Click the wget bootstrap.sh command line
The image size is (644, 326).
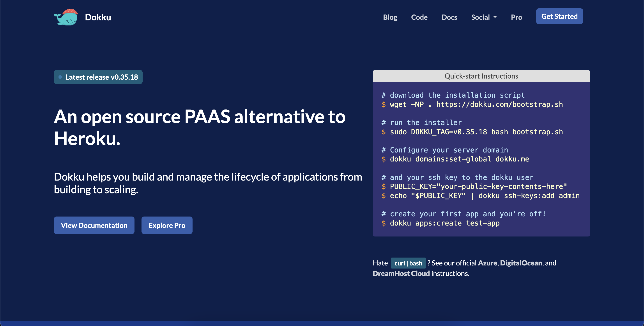[472, 104]
